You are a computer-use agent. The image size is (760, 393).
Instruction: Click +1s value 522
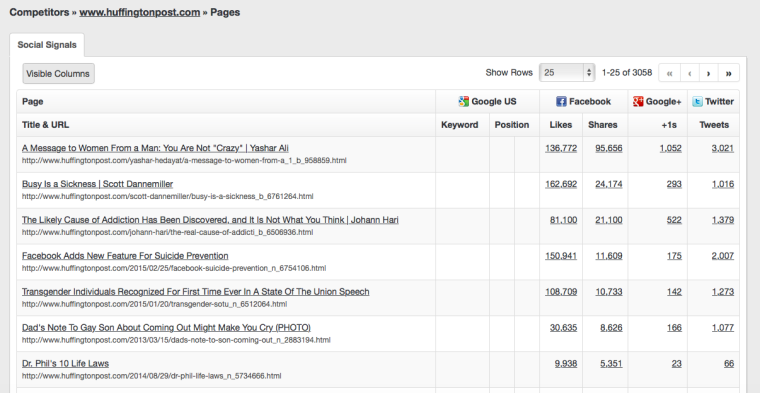tap(674, 220)
